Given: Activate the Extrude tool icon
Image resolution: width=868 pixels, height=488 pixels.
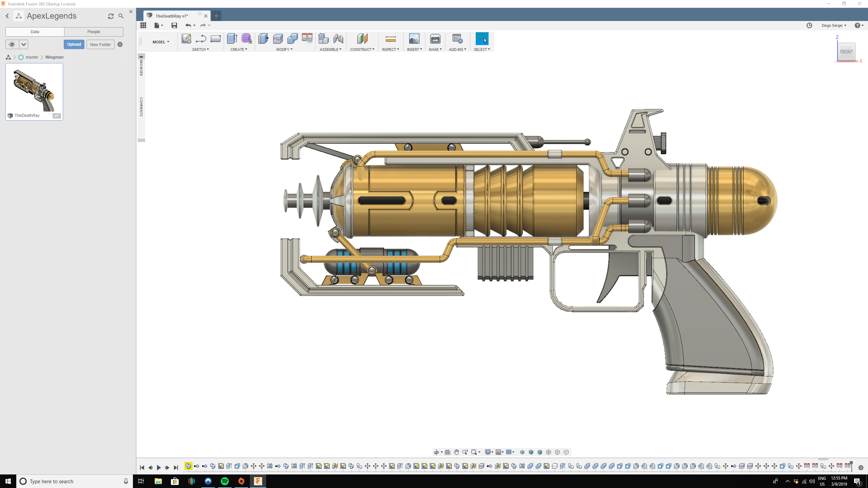Looking at the screenshot, I should (x=232, y=39).
